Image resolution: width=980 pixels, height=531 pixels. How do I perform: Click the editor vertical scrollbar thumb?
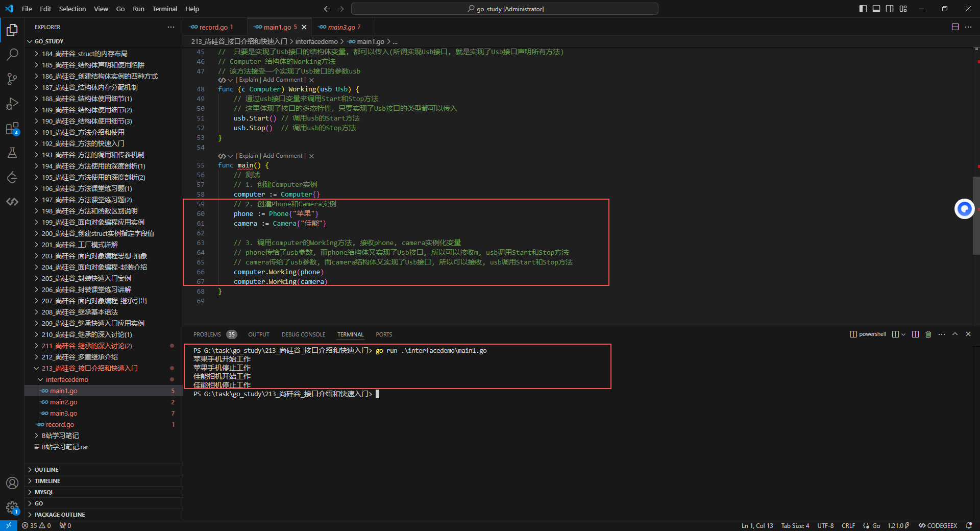point(976,215)
